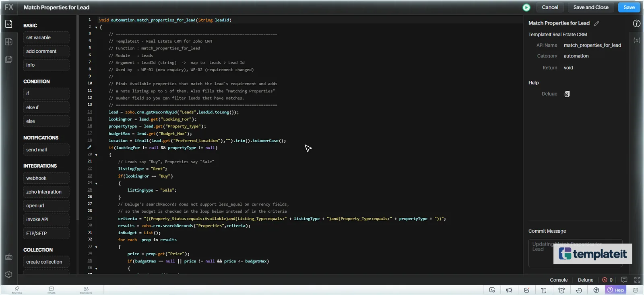This screenshot has height=295, width=644.
Task: Open the purple Help button
Action: (616, 290)
